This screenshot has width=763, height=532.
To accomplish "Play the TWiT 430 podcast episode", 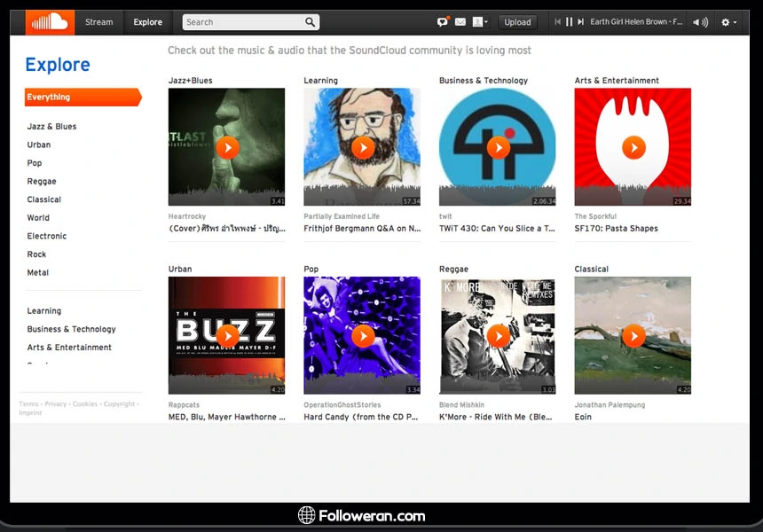I will pos(498,147).
